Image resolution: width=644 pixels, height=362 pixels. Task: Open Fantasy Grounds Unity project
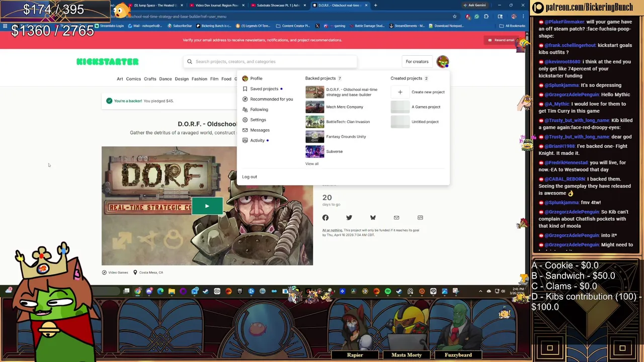point(336,136)
